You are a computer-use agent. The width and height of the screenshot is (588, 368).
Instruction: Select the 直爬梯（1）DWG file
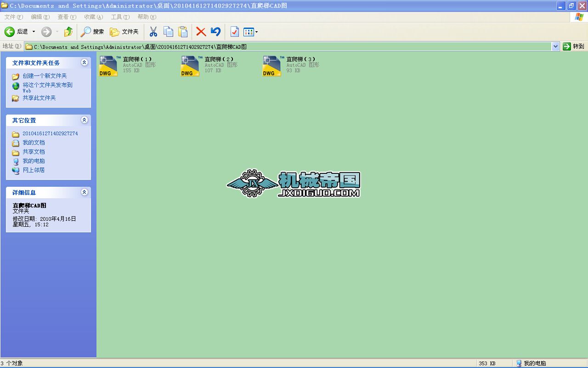point(108,65)
